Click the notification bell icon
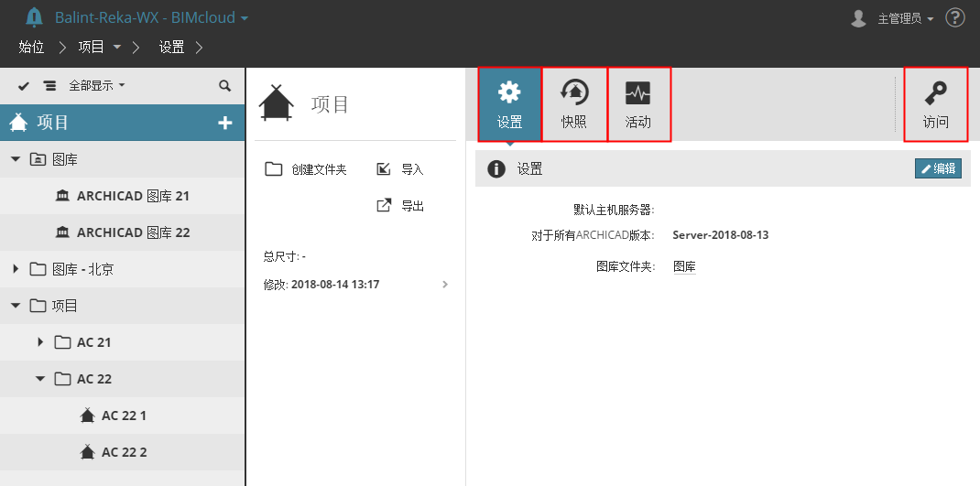This screenshot has width=980, height=486. click(x=34, y=17)
